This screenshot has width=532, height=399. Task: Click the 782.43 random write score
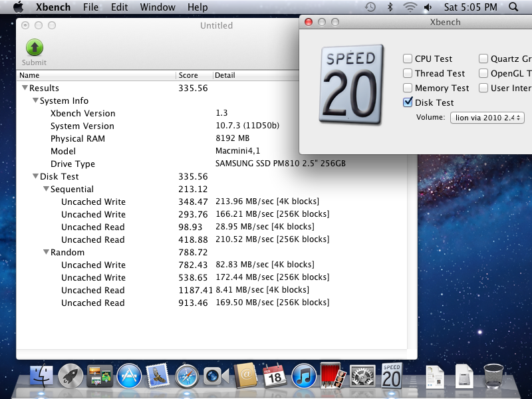pos(193,265)
